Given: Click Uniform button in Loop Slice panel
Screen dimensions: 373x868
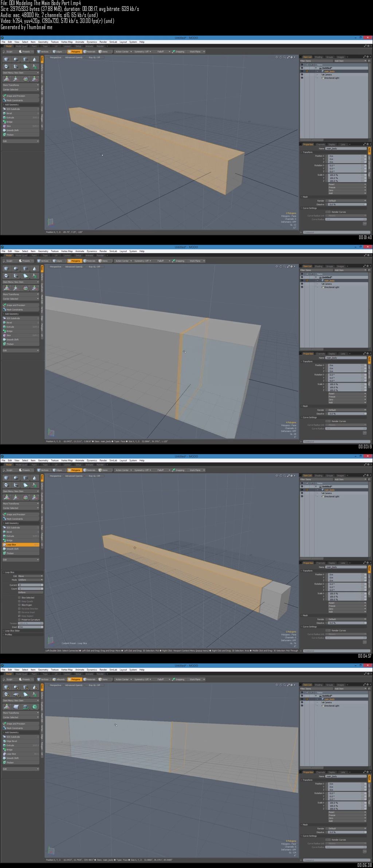Looking at the screenshot, I should click(31, 592).
